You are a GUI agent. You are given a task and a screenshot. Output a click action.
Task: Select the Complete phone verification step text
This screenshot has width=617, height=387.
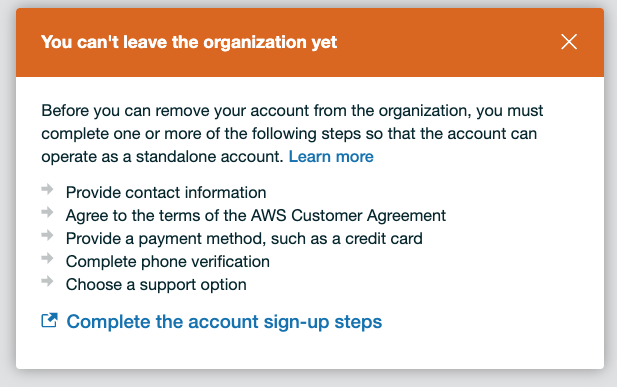click(168, 262)
